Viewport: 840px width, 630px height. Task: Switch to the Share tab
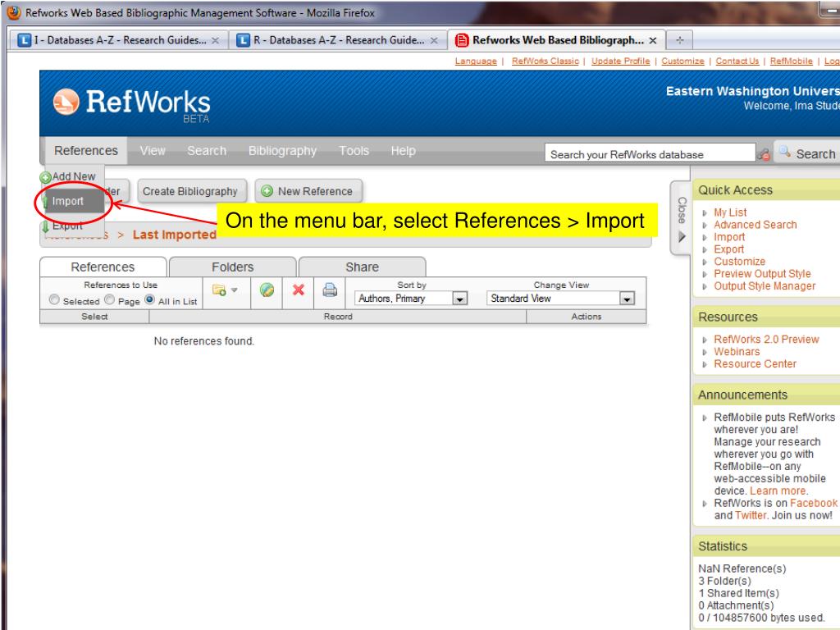point(362,267)
